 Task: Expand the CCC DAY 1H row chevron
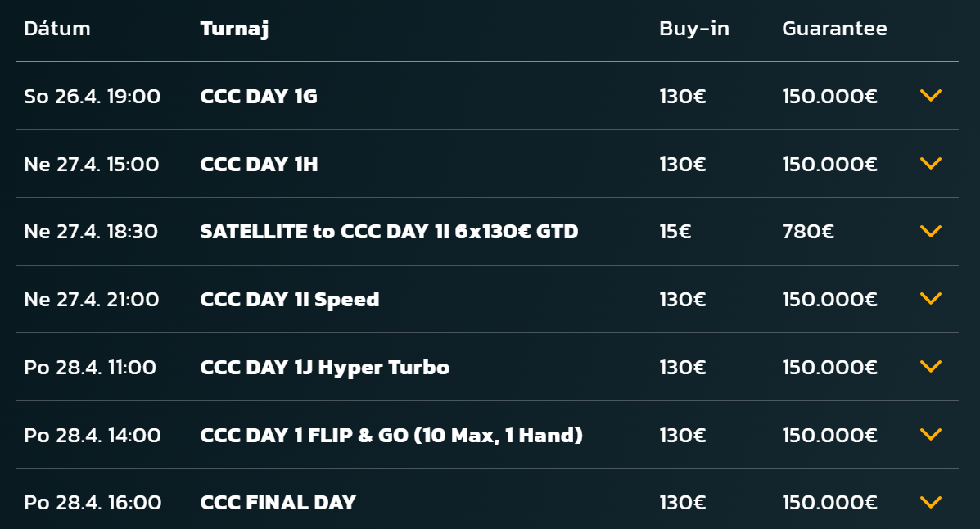[930, 164]
